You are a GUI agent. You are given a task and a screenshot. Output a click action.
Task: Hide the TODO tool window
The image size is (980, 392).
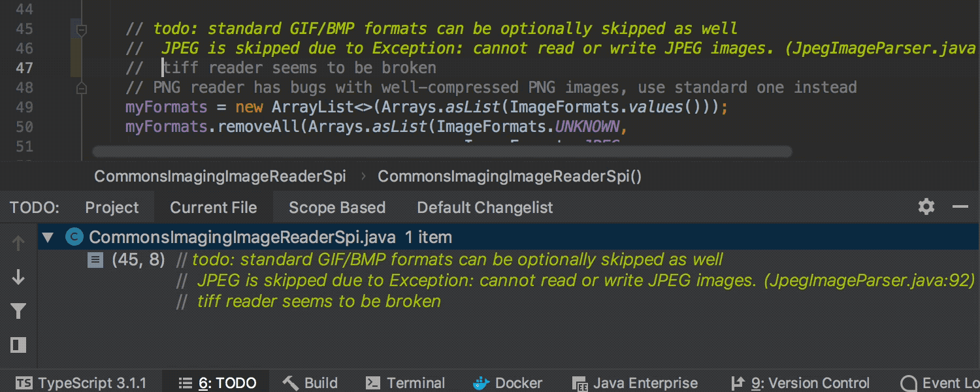tap(960, 207)
